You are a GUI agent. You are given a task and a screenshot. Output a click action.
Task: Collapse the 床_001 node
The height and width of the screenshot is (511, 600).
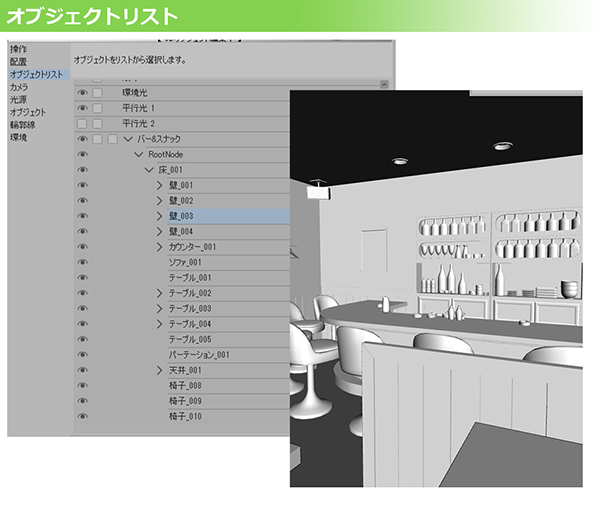point(149,170)
